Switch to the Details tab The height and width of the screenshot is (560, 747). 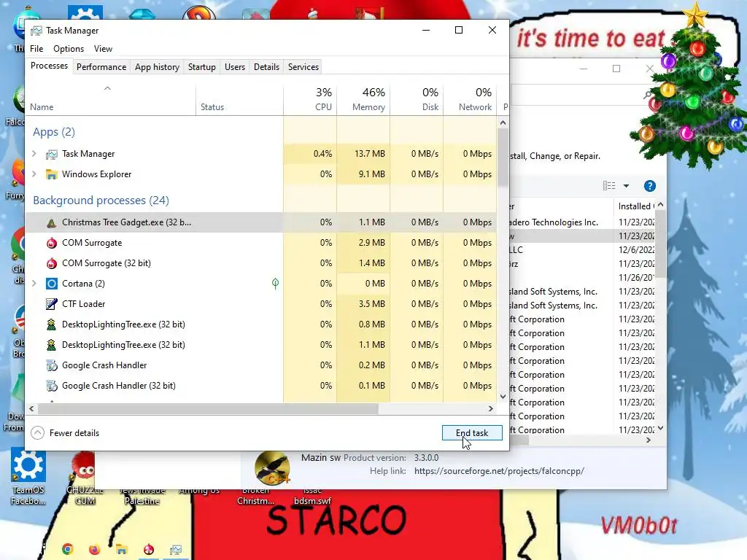266,67
